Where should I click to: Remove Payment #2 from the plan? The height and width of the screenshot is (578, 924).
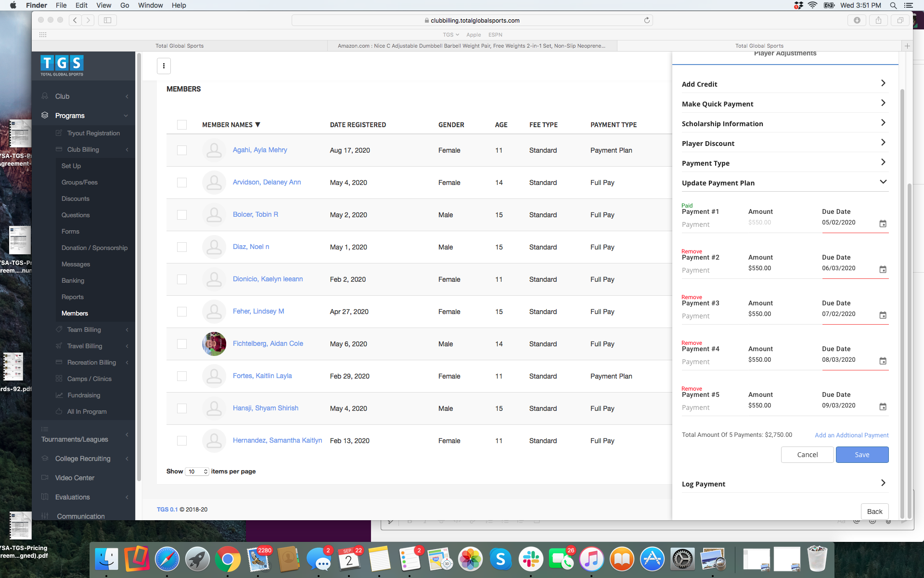pos(692,251)
